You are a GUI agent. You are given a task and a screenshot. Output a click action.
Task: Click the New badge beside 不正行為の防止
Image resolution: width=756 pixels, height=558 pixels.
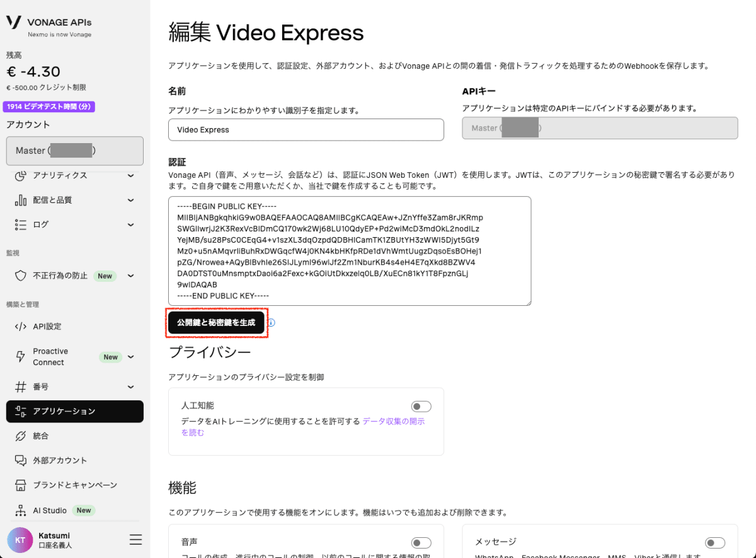[105, 276]
